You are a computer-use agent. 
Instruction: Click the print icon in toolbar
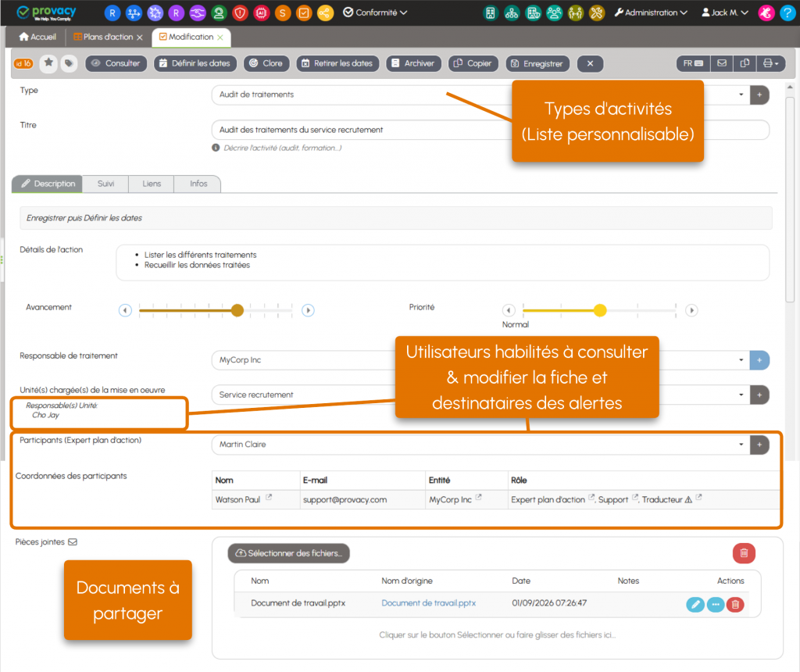point(770,63)
